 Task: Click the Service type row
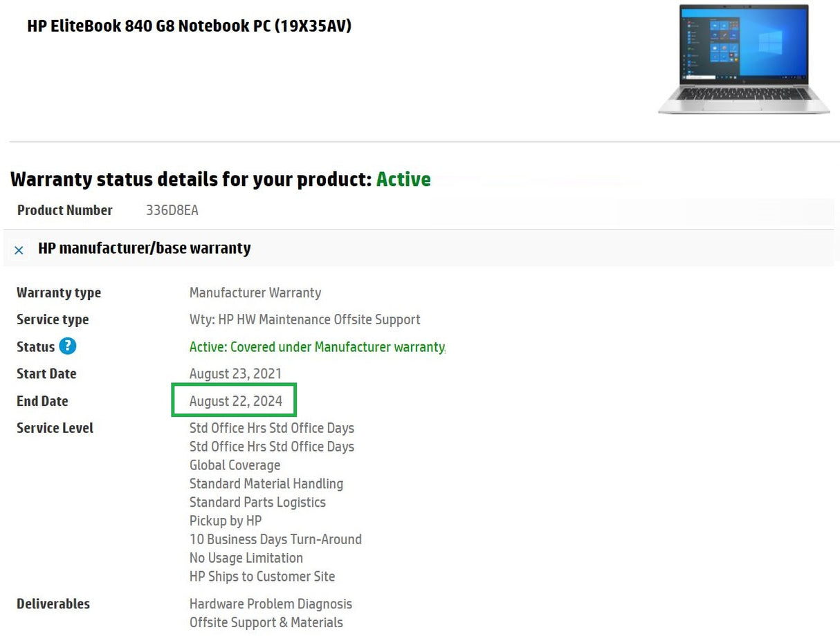[53, 319]
